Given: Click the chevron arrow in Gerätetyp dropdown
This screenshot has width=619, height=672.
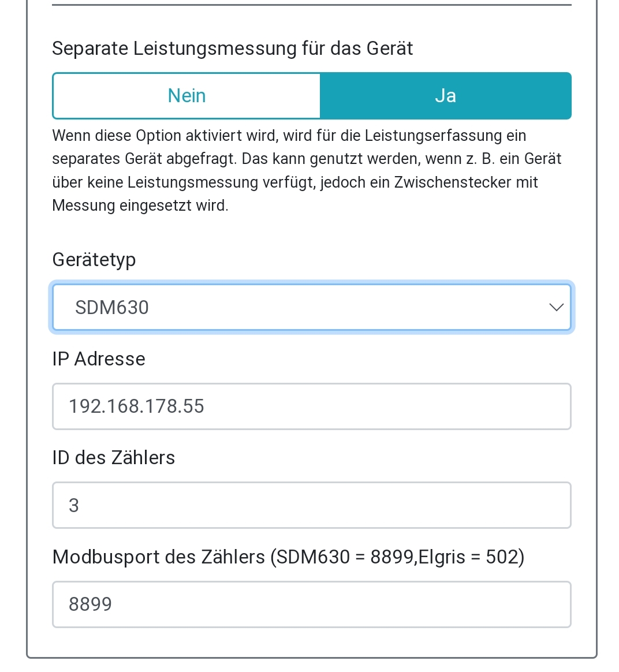Looking at the screenshot, I should point(556,307).
